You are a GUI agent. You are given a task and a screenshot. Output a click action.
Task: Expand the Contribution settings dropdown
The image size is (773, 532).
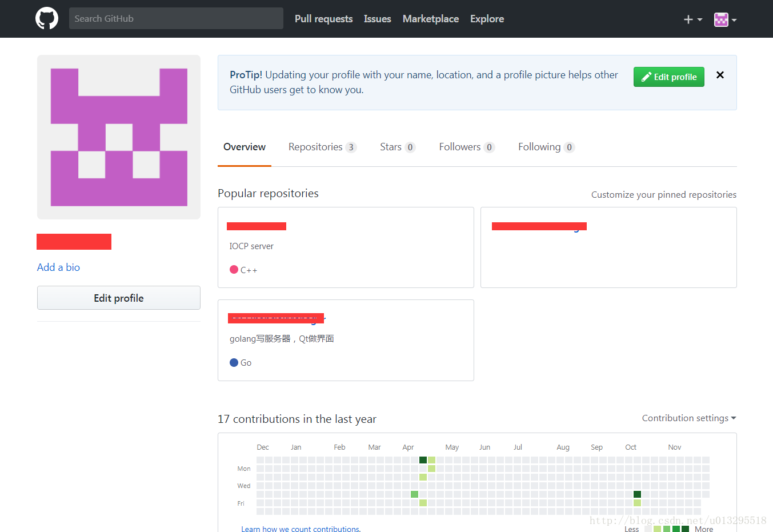tap(688, 418)
